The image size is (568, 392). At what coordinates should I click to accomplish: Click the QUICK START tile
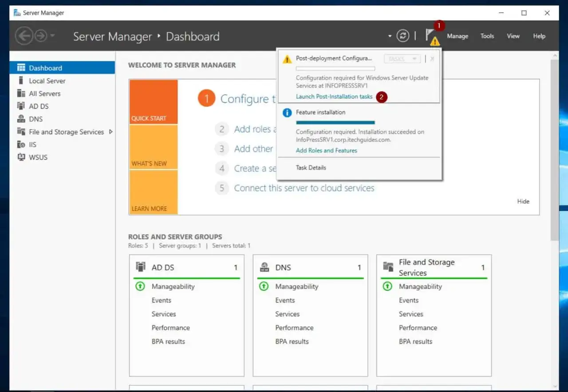click(x=154, y=102)
